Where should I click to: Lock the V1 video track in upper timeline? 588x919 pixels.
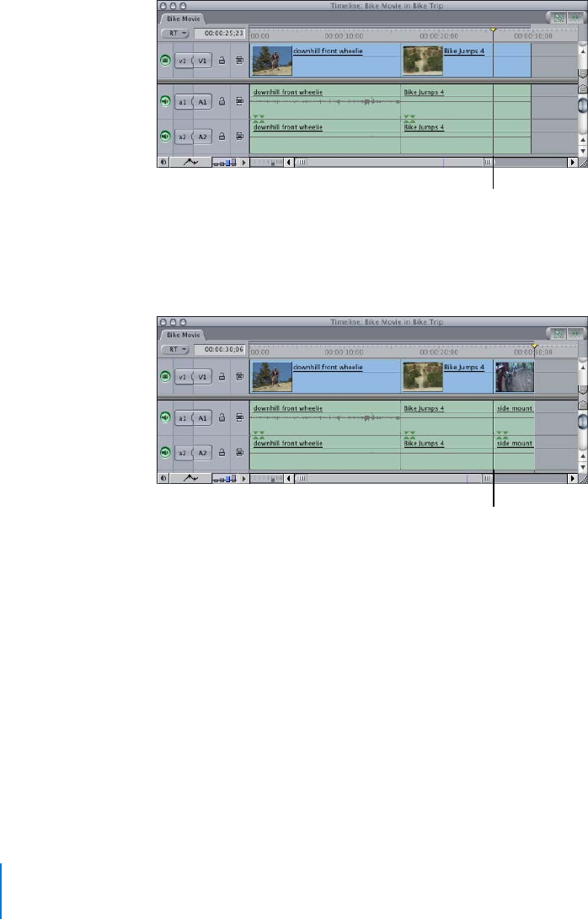pos(222,61)
